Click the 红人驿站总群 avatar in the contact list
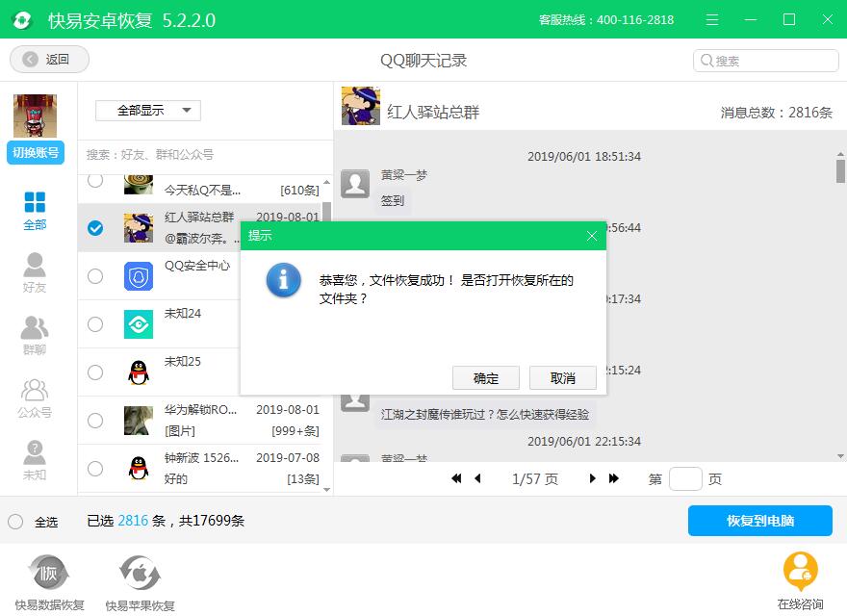 pyautogui.click(x=139, y=228)
